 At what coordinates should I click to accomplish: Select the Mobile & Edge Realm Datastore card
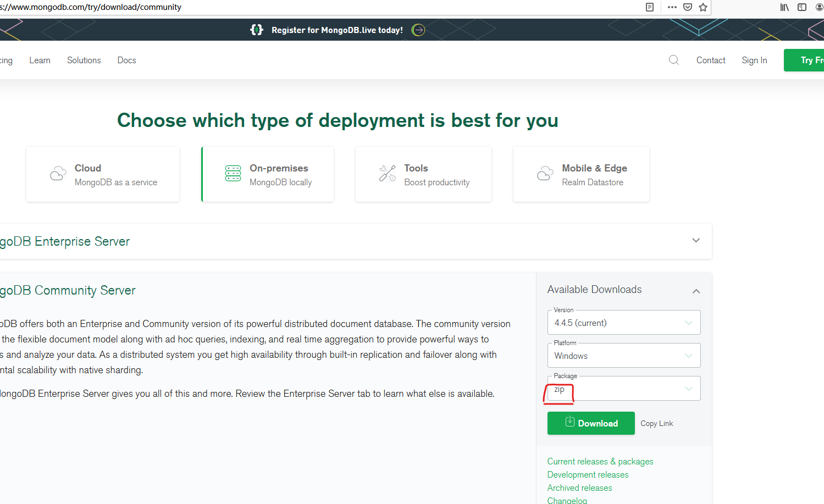tap(581, 174)
